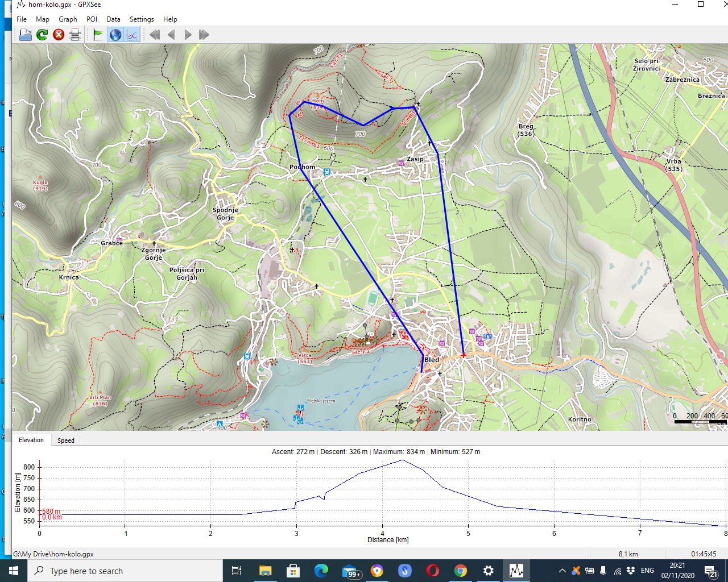The image size is (728, 582).
Task: Toggle graphs display with chart icon
Action: tap(132, 35)
